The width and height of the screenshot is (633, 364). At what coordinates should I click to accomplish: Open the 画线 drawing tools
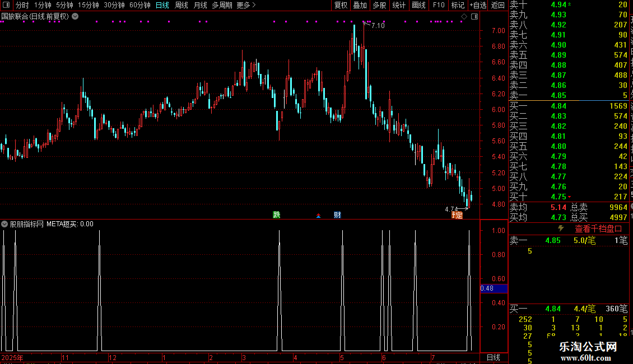(x=418, y=5)
